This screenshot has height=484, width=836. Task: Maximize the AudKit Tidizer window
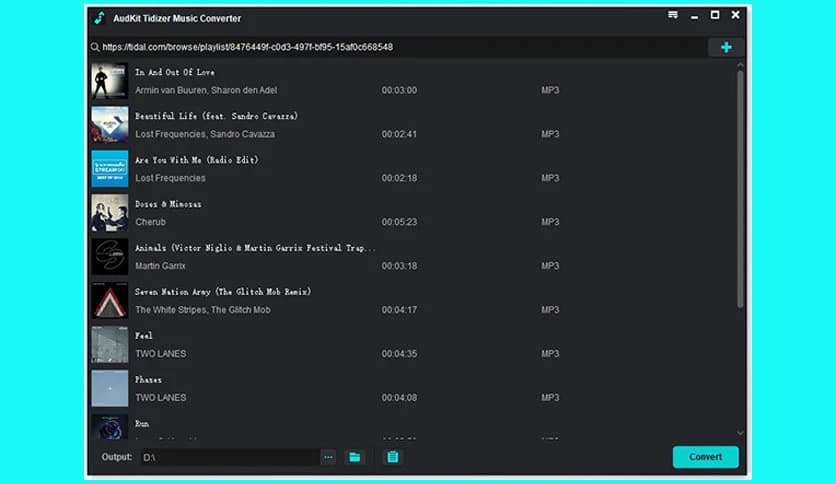click(715, 15)
